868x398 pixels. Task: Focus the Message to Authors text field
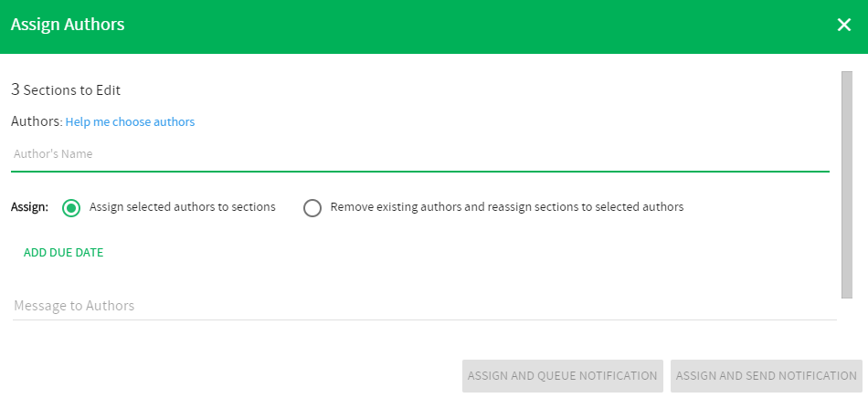coord(425,306)
